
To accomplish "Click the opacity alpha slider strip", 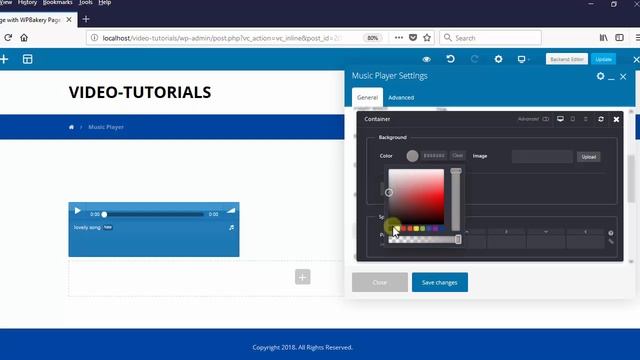I will tap(424, 240).
